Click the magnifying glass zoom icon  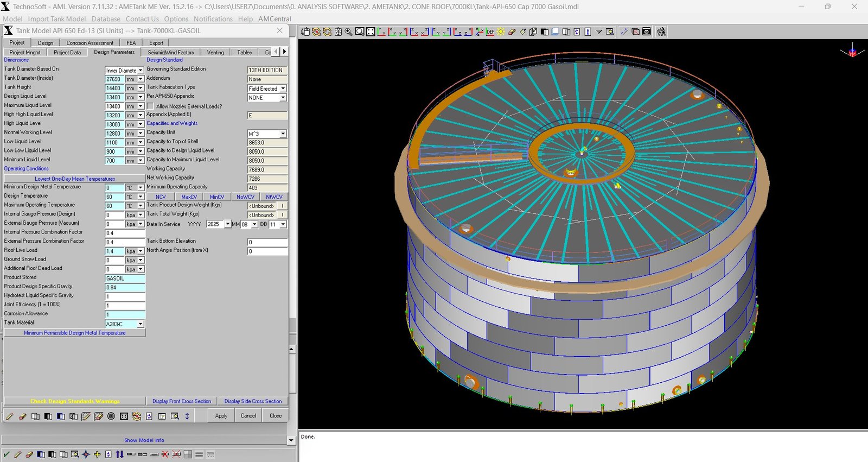(349, 32)
